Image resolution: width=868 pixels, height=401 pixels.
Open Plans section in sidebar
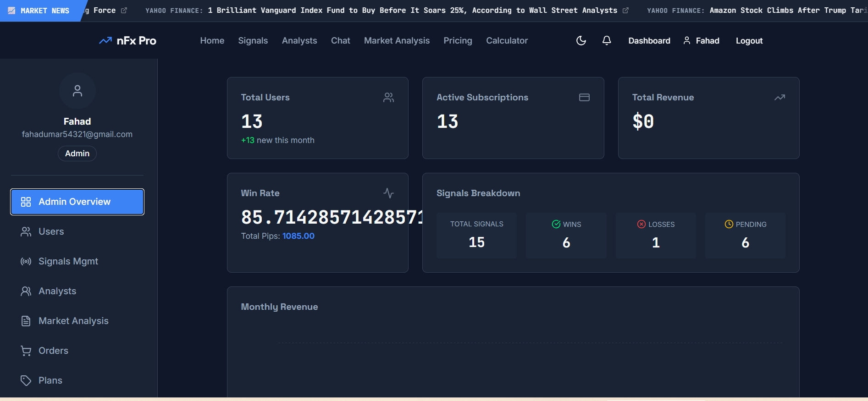77,380
